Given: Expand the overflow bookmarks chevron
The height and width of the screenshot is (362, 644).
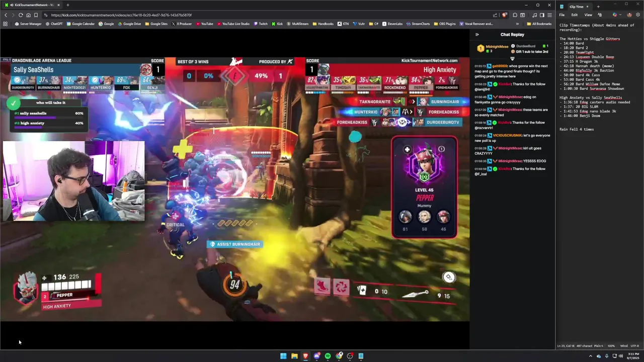Looking at the screenshot, I should click(x=517, y=24).
